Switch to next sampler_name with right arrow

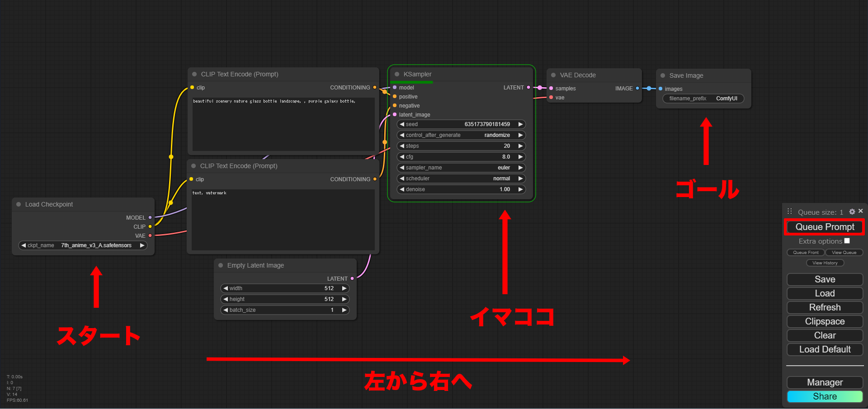pos(521,168)
